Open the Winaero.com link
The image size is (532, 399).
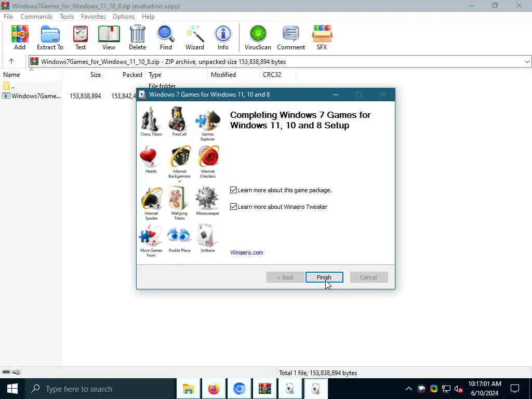click(247, 252)
